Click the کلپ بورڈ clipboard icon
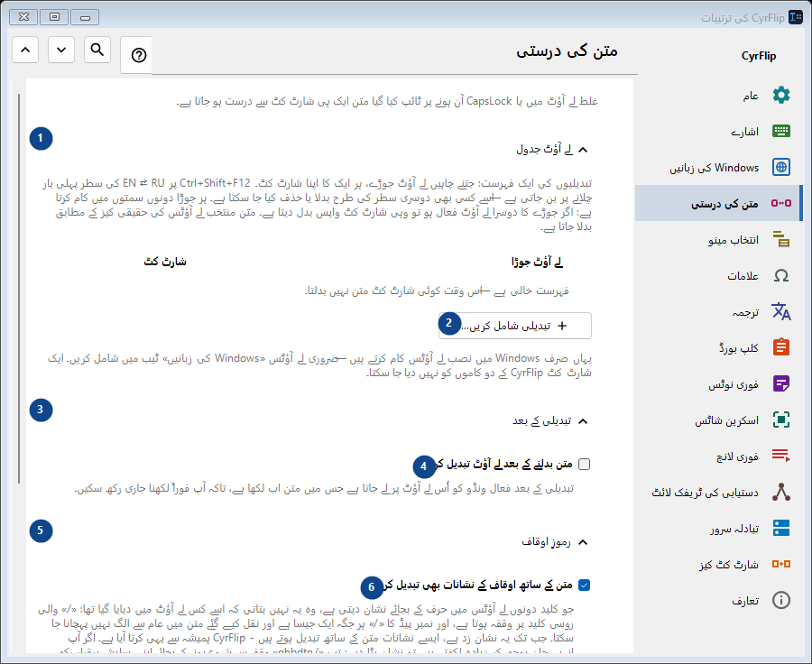 [x=781, y=347]
